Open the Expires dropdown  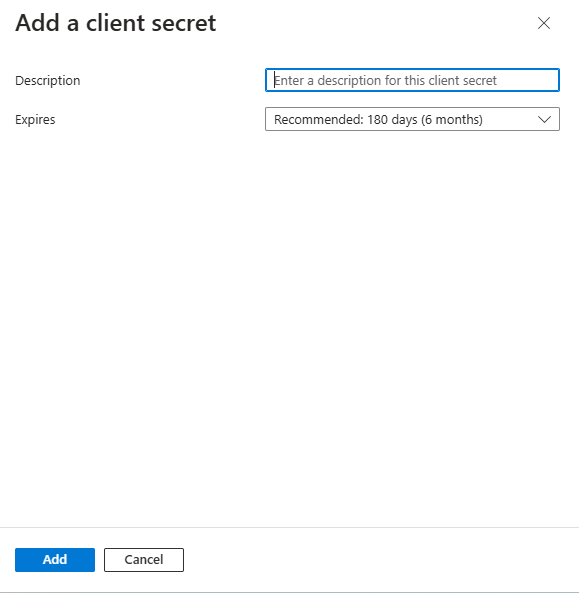point(412,119)
